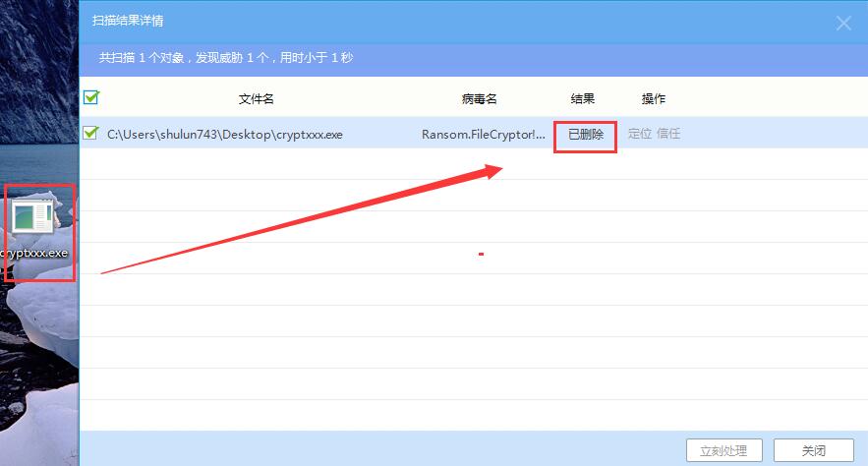The image size is (868, 466).
Task: Click the cryptxxx.exe desktop icon label
Action: pos(33,253)
